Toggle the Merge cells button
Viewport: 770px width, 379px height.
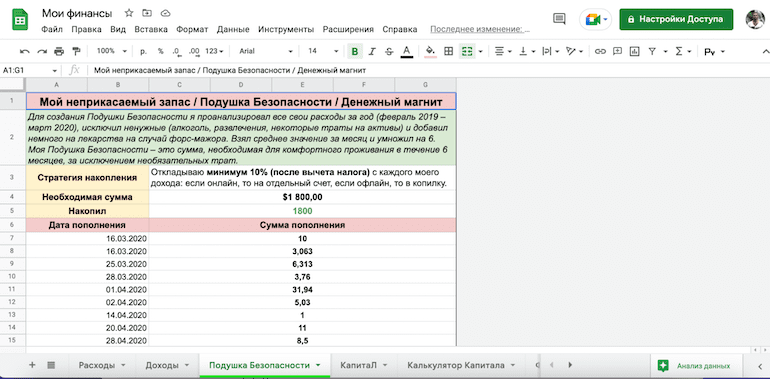click(x=467, y=51)
